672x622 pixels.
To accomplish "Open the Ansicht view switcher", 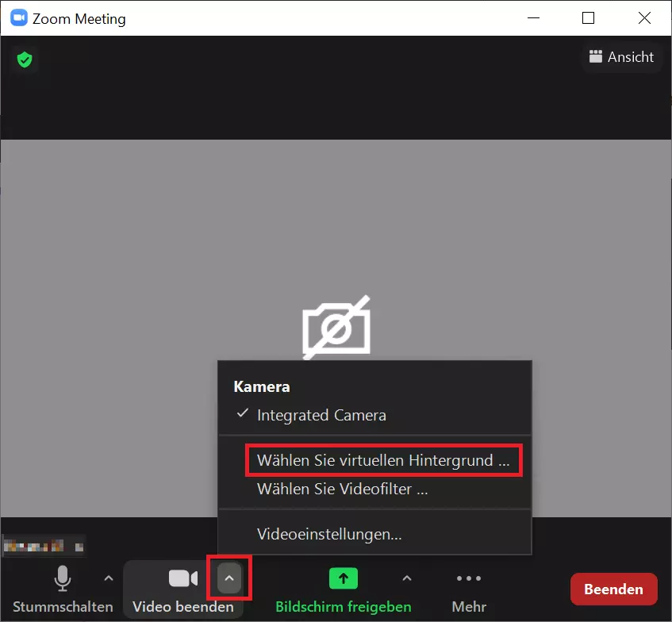I will click(x=622, y=56).
